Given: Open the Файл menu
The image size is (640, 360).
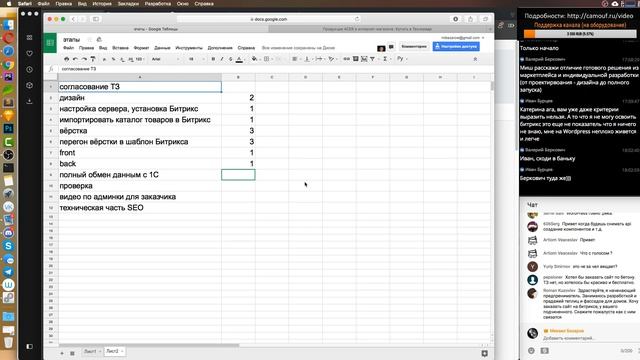Looking at the screenshot, I should click(x=68, y=48).
